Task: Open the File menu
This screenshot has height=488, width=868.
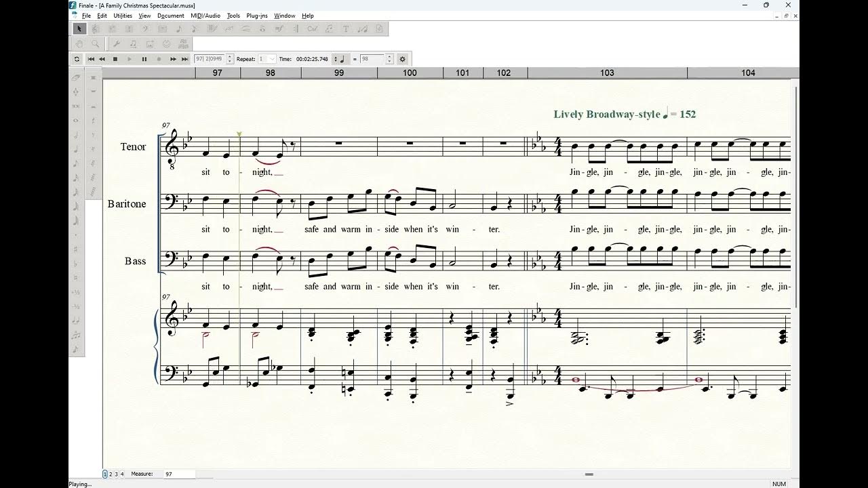Action: (86, 16)
